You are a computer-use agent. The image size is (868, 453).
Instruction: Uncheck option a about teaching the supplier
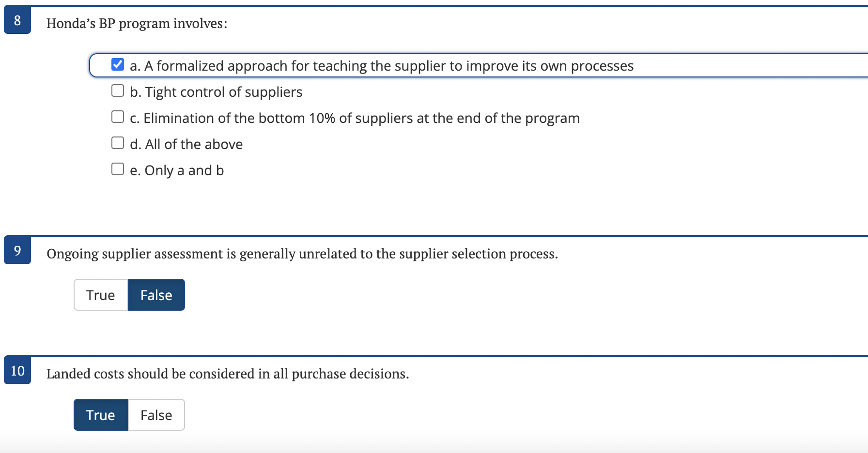point(117,64)
